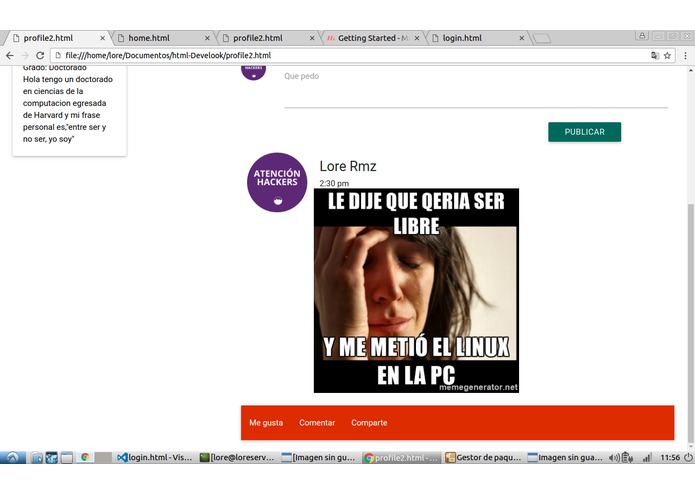
Task: Open the lore@loreserv terminal taskbar item
Action: [x=237, y=457]
